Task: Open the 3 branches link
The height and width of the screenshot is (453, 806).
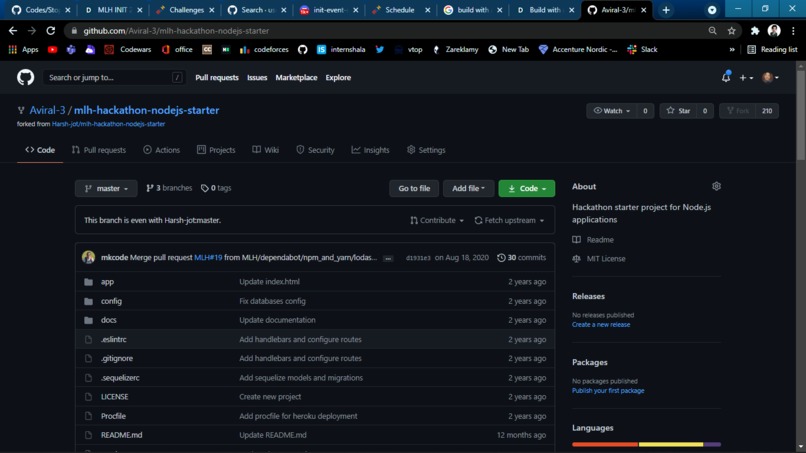Action: [169, 188]
